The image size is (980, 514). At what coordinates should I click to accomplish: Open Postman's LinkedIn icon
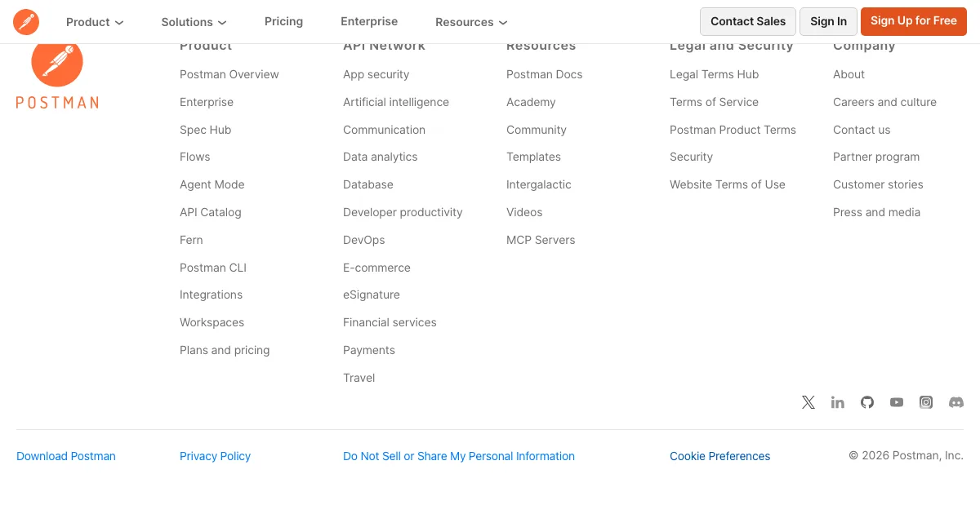838,402
